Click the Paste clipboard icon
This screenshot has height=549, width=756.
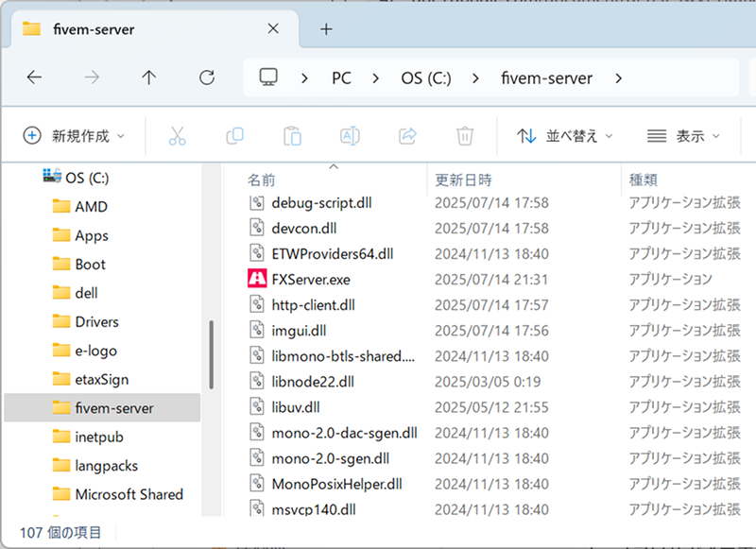click(x=292, y=136)
